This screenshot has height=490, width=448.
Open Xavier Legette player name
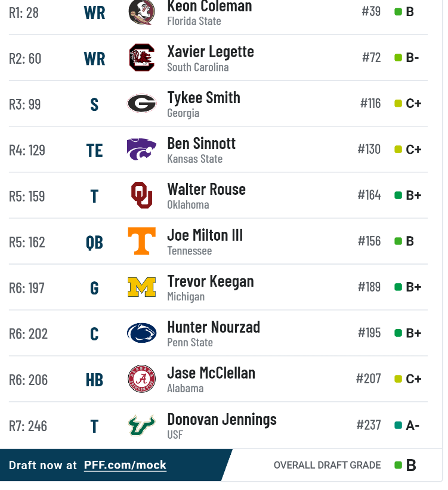[x=211, y=51]
